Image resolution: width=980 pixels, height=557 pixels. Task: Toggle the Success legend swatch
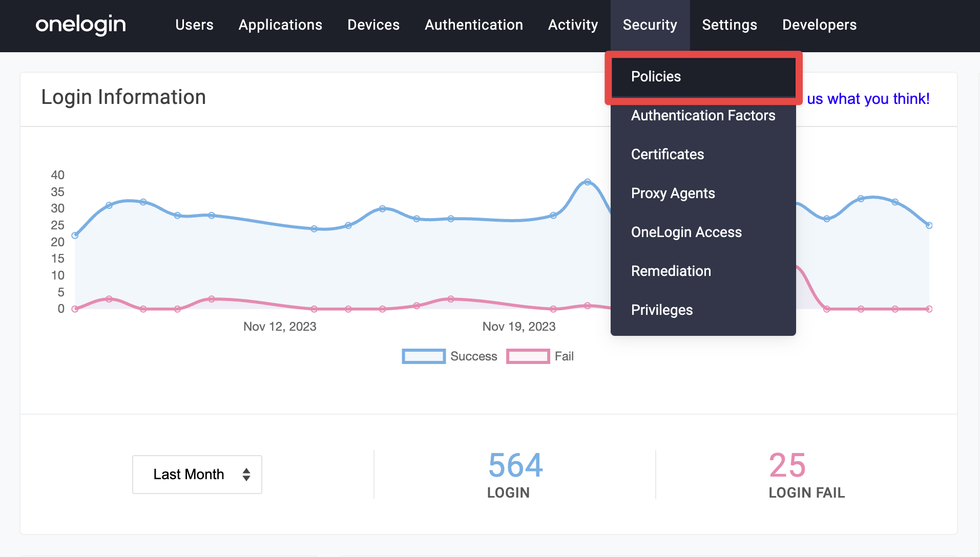pos(424,356)
